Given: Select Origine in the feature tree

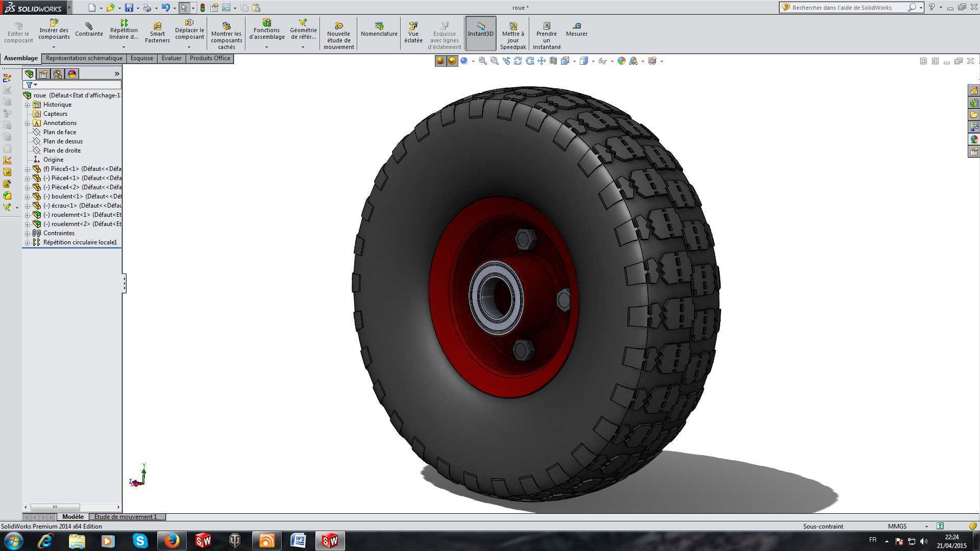Looking at the screenshot, I should [x=54, y=160].
